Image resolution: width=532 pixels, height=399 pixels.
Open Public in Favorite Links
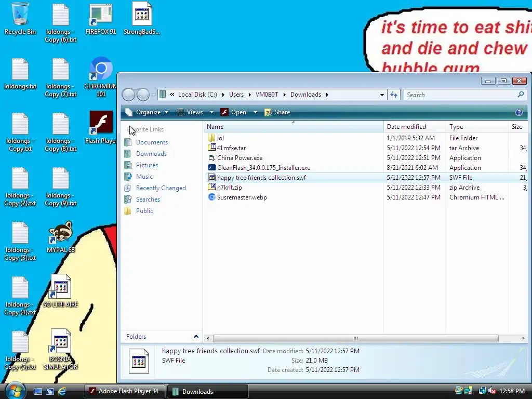click(x=144, y=211)
